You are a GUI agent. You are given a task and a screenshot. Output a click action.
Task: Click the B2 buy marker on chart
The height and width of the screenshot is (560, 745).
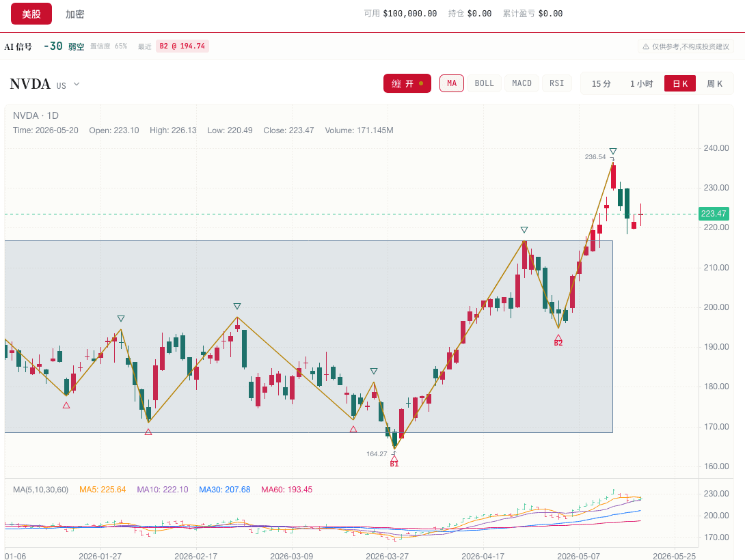pos(558,340)
